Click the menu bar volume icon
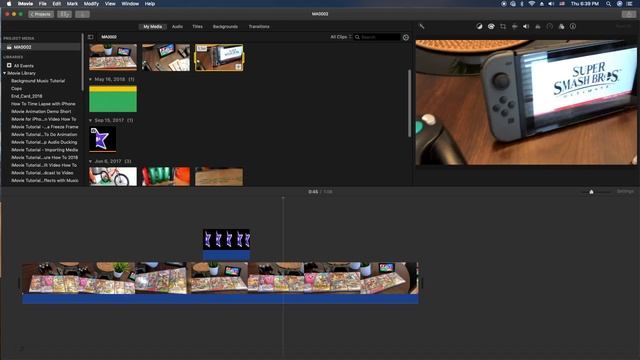This screenshot has width=640, height=360. pos(551,4)
